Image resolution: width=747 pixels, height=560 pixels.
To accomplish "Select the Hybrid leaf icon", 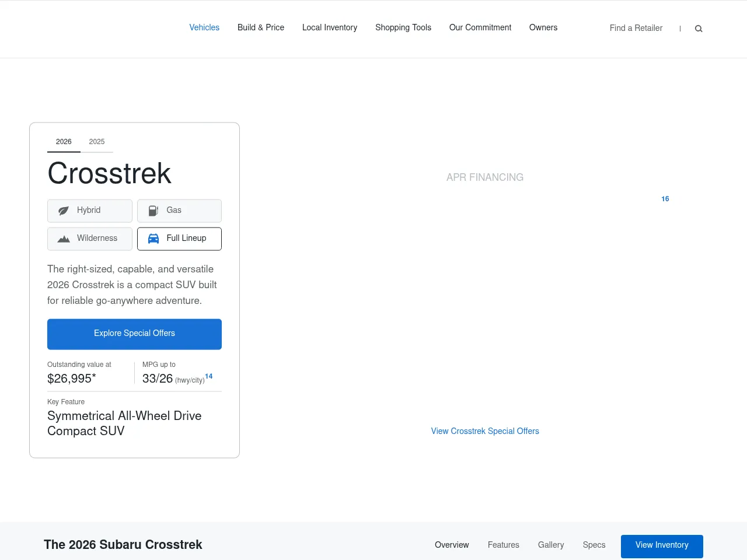I will [64, 211].
